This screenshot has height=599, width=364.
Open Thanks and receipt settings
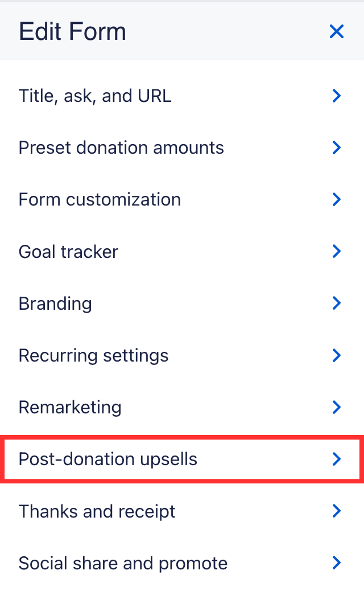point(97,511)
